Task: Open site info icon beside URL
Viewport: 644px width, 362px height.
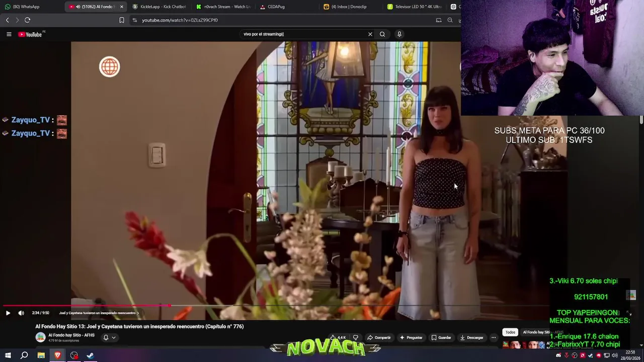Action: [x=134, y=20]
